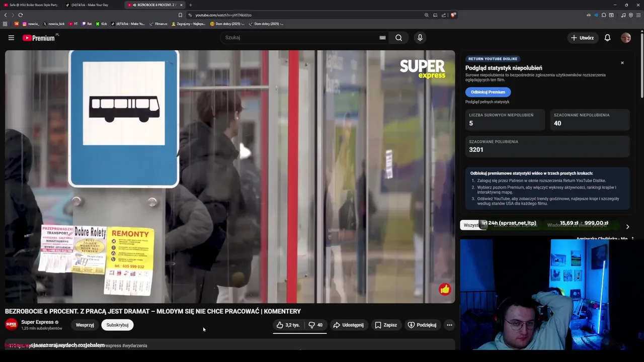Screen dimensions: 644x362
Task: Start voice search with the microphone icon
Action: 420,38
